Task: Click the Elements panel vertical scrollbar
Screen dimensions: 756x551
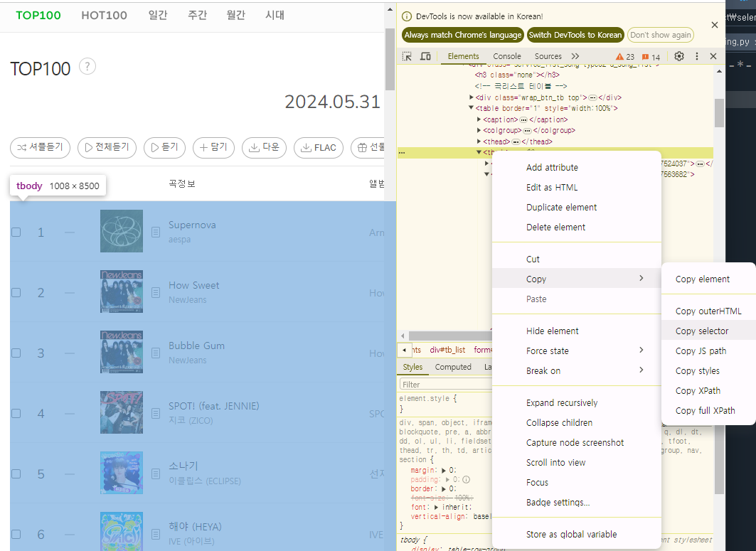Action: [719, 113]
